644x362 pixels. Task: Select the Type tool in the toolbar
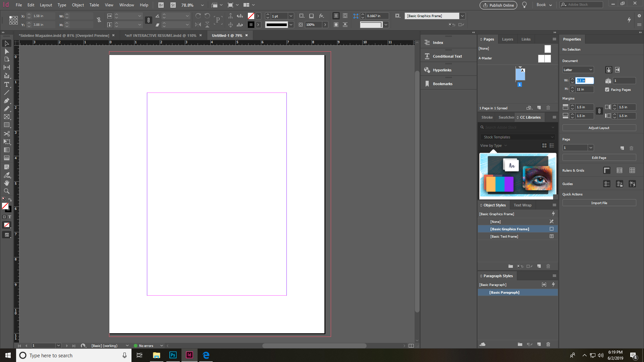[6, 84]
